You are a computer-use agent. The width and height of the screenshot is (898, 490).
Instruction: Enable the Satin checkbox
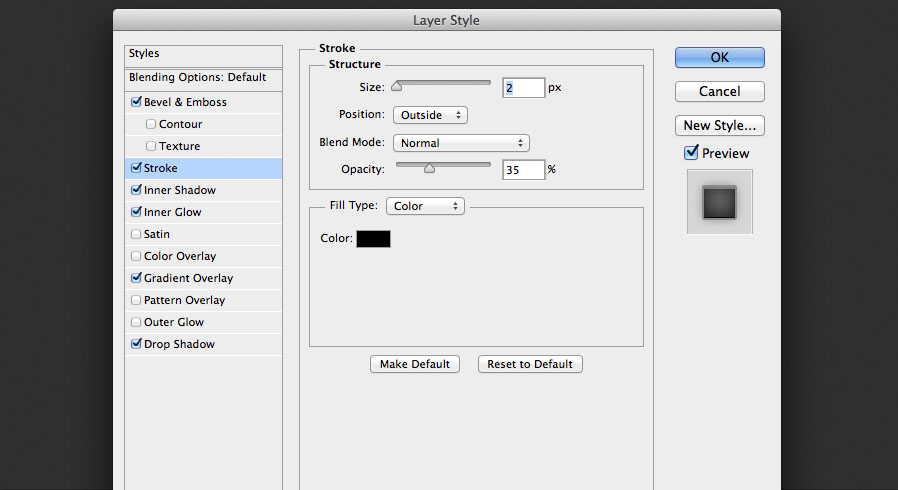click(136, 234)
